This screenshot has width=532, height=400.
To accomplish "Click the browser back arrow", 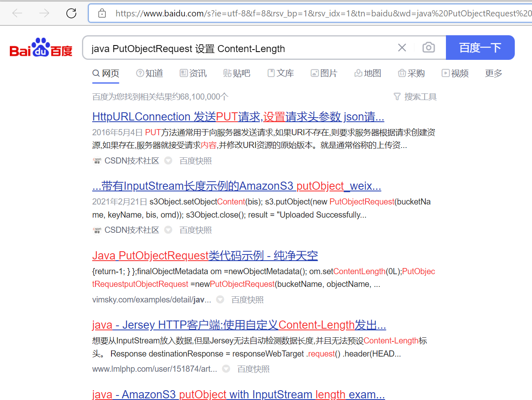I will click(17, 13).
